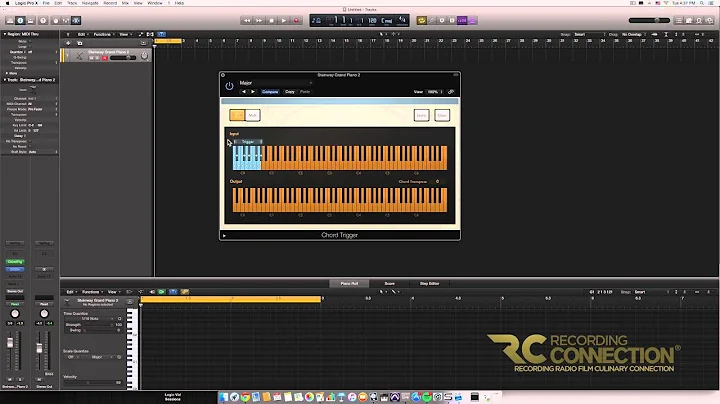The width and height of the screenshot is (720, 404).
Task: Open the Loop Browser button
Action: (699, 21)
